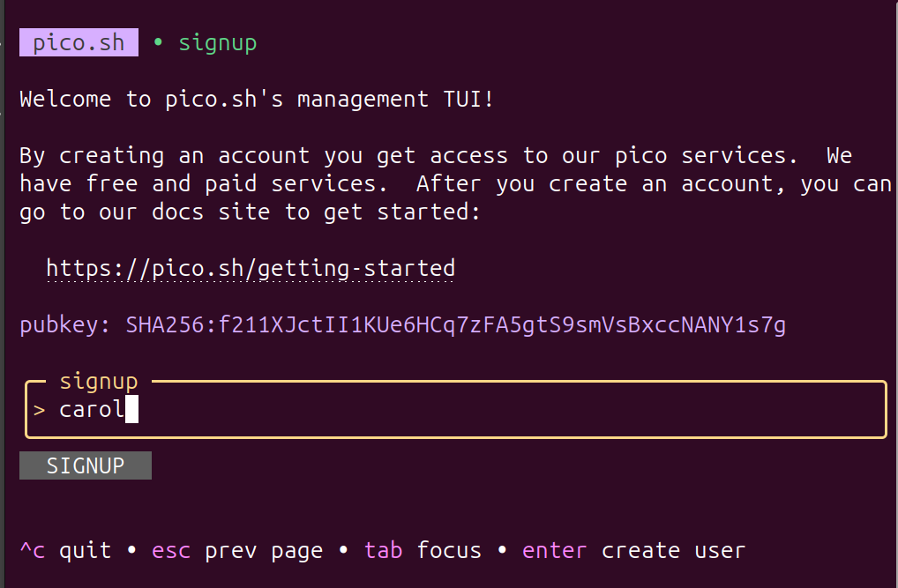Screen dimensions: 898x588
Task: Click the input prompt arrow symbol
Action: tap(39, 409)
